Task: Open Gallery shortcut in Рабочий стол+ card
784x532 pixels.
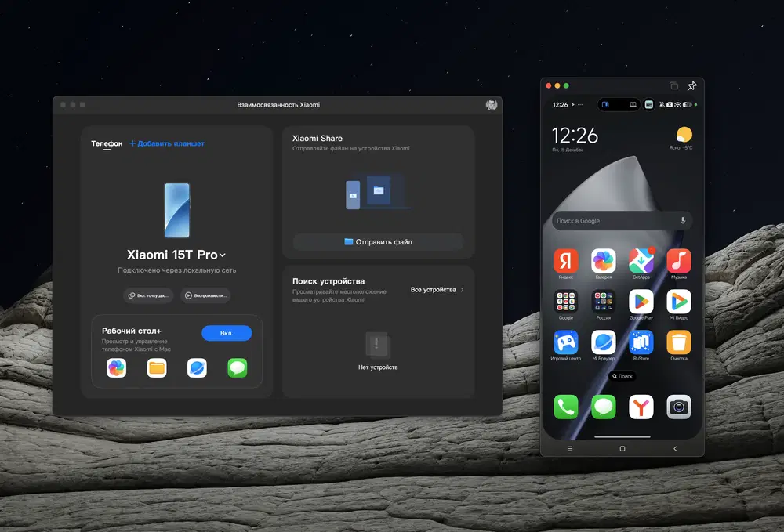Action: point(117,368)
